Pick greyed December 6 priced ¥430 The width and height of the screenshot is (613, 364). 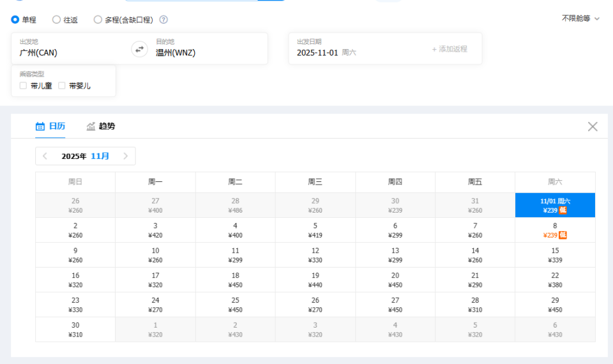coord(555,330)
